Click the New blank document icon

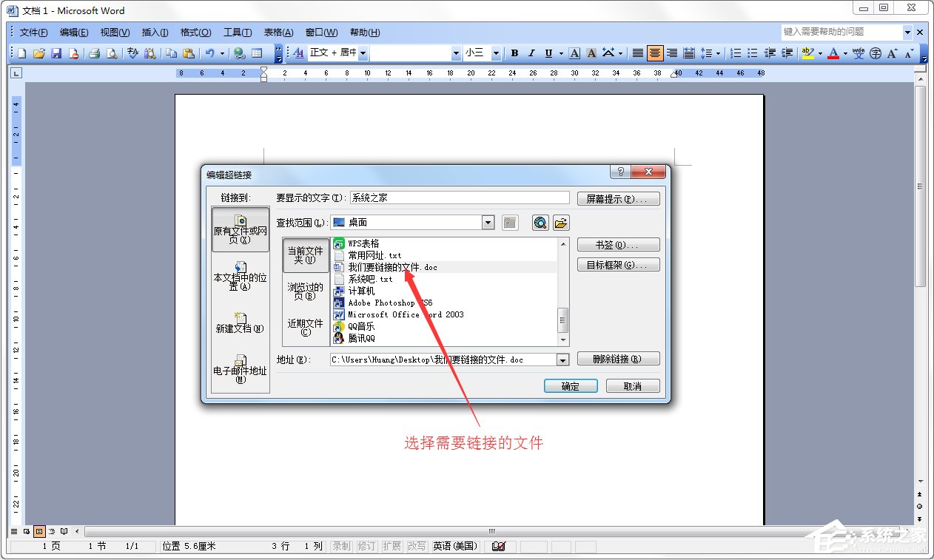[x=22, y=53]
